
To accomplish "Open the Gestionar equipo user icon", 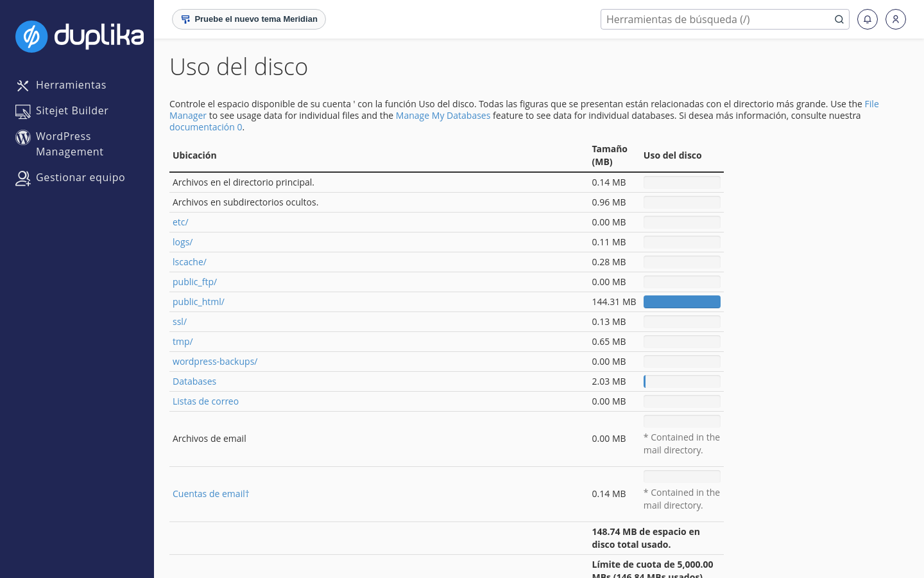I will [x=23, y=179].
